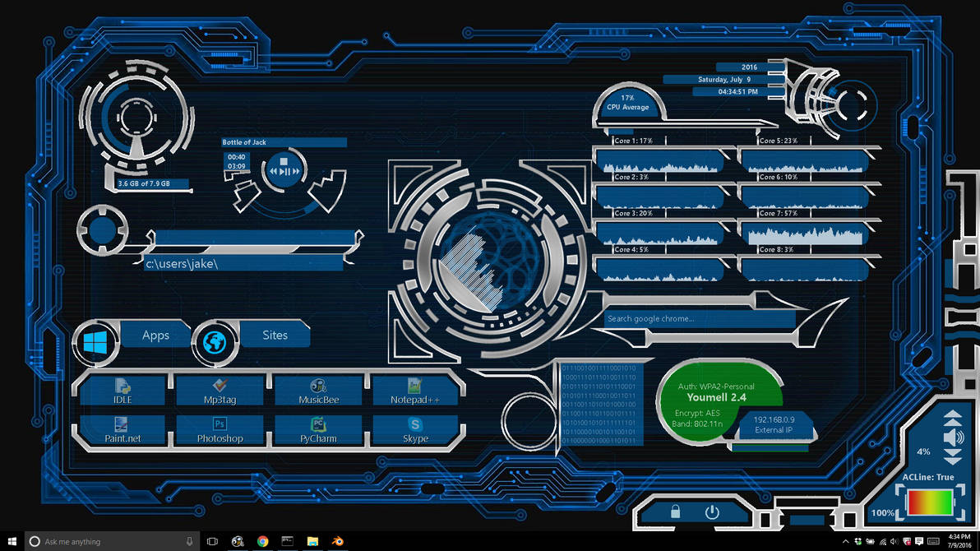Select the Notepad++ launcher icon
The width and height of the screenshot is (980, 551).
coord(416,390)
